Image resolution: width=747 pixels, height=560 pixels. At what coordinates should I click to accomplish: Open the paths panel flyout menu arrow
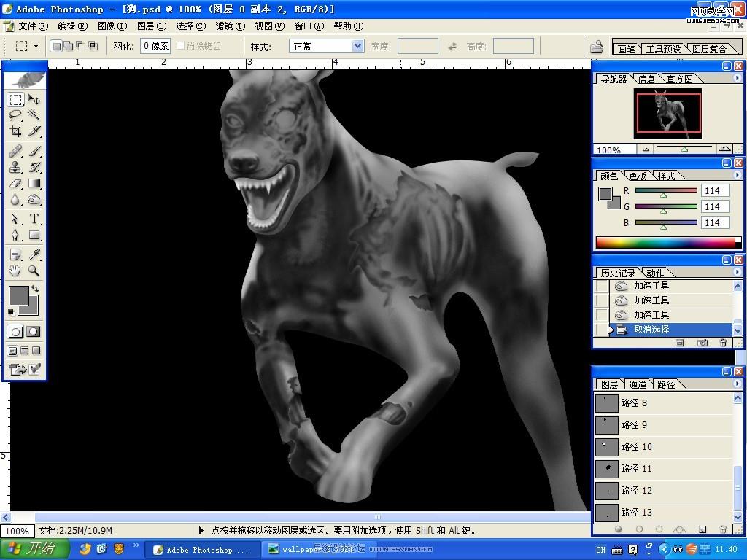pos(738,384)
